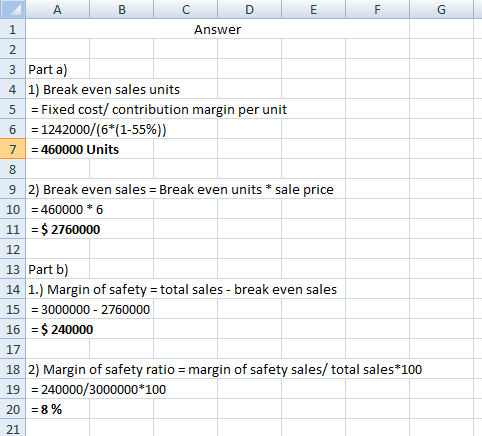Select row 6 header

click(13, 129)
